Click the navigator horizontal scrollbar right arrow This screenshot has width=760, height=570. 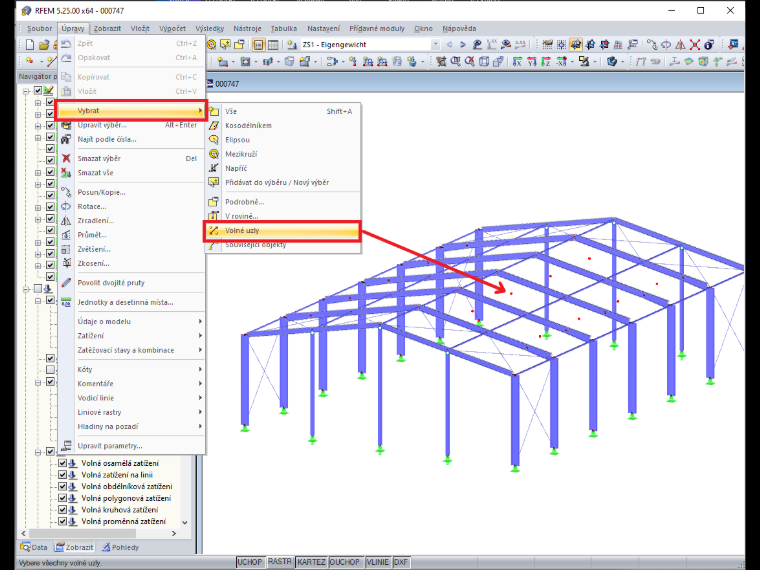point(174,533)
